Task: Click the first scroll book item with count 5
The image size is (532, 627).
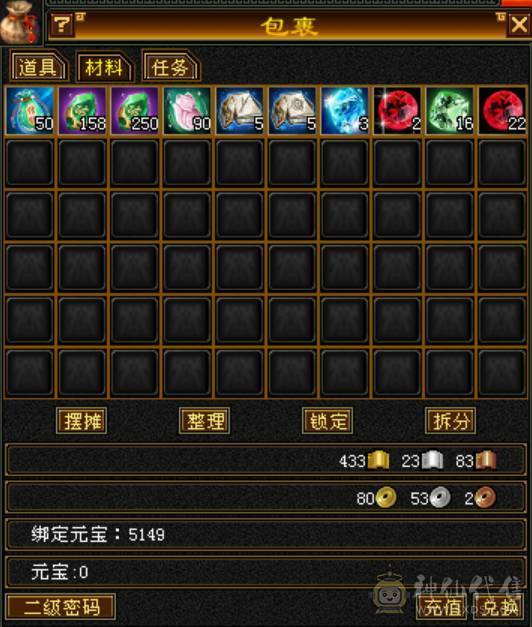Action: (240, 111)
